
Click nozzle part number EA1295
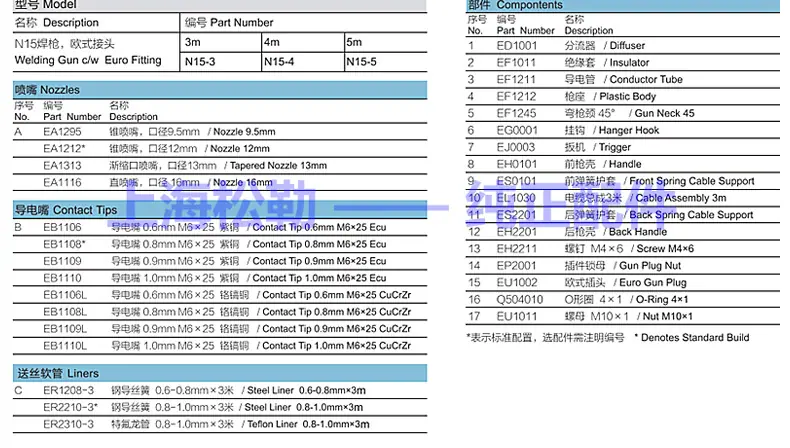tap(62, 132)
